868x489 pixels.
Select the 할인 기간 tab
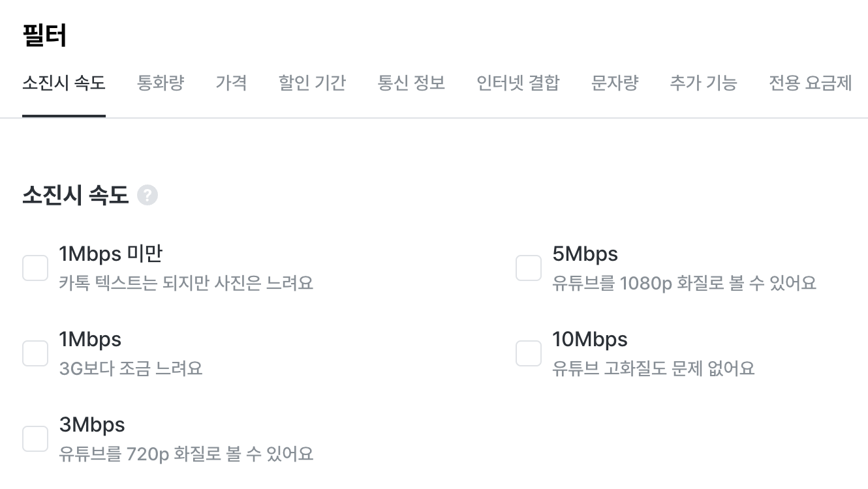coord(312,83)
